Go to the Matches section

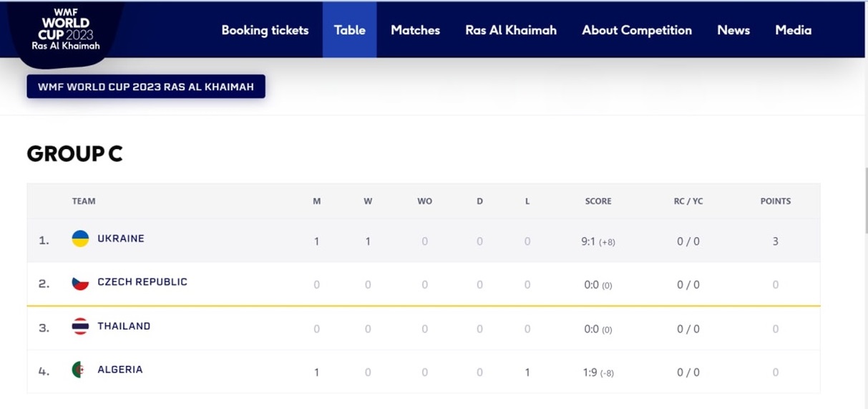click(x=415, y=30)
